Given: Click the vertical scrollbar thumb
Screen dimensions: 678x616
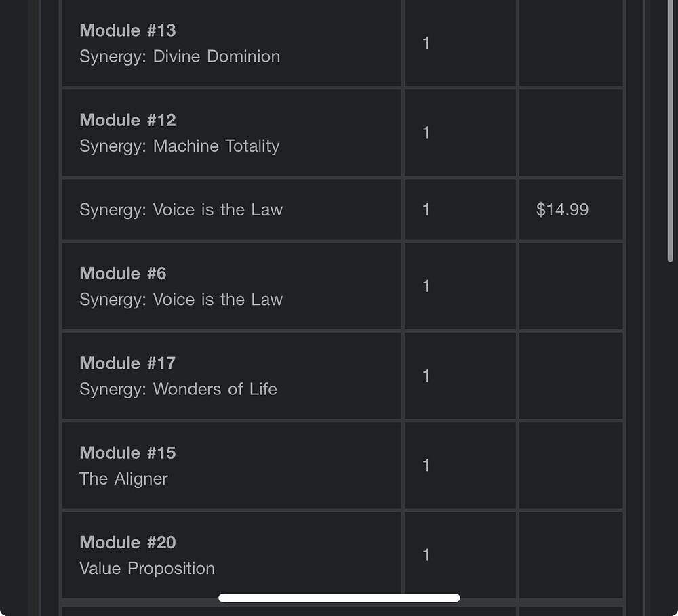Looking at the screenshot, I should [671, 129].
